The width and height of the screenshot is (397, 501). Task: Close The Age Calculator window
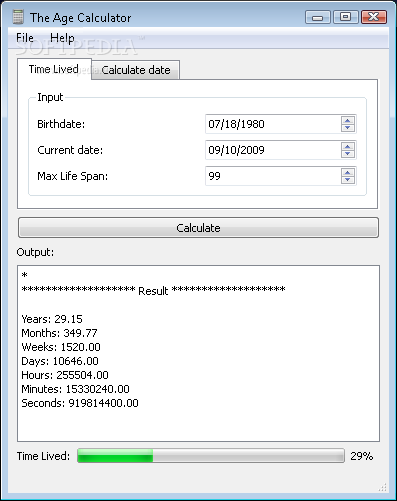coord(374,17)
